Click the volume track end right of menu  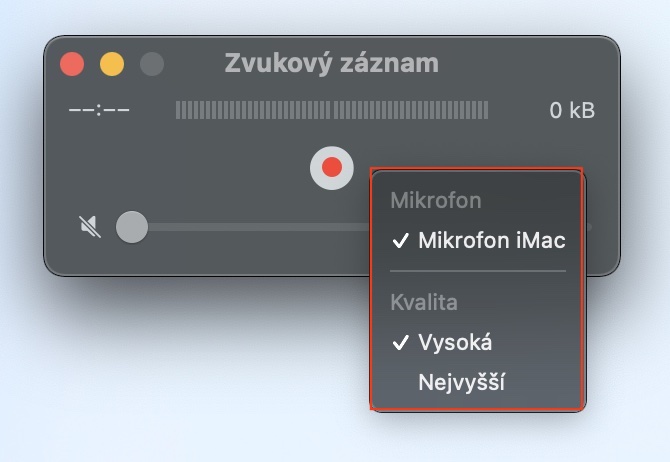(x=589, y=227)
